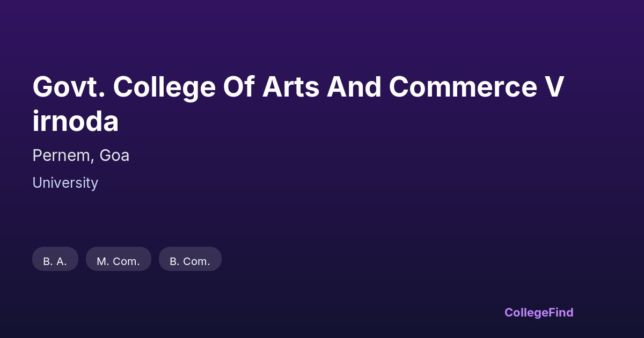Screen dimensions: 644x338
Task: Click the word "And" in the heading
Action: [x=353, y=87]
